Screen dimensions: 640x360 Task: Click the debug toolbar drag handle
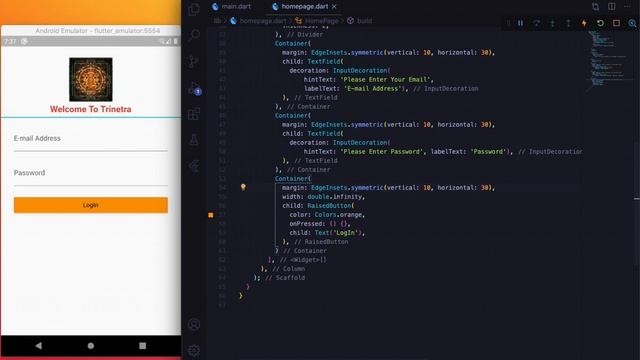(x=509, y=23)
